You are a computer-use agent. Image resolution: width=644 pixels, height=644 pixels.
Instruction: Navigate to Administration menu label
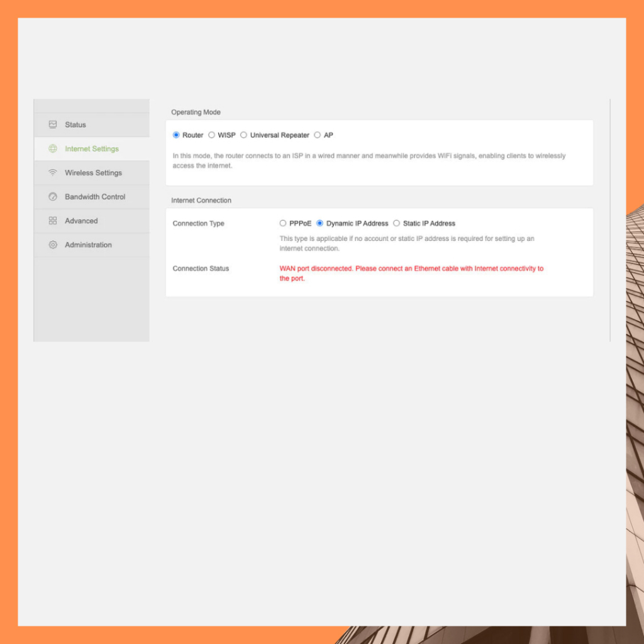click(88, 245)
